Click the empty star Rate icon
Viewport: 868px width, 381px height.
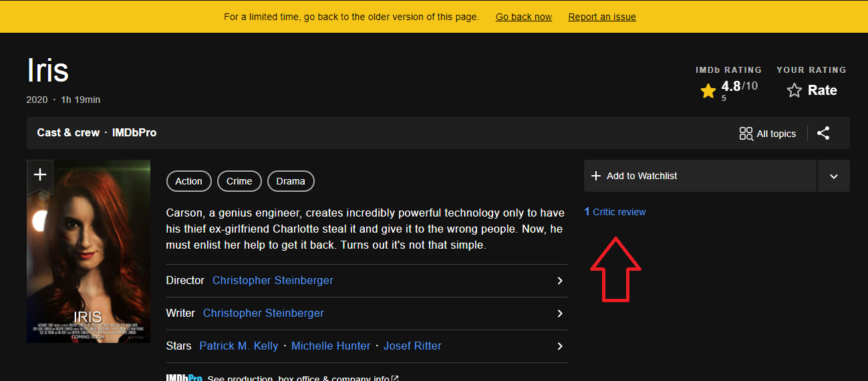tap(794, 90)
